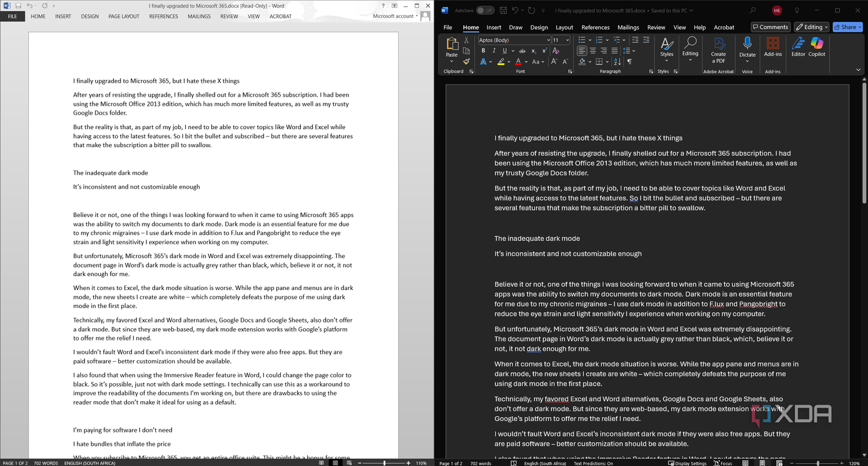Click the zoom slider in Word 365 status bar
This screenshot has height=466, width=868.
point(818,463)
